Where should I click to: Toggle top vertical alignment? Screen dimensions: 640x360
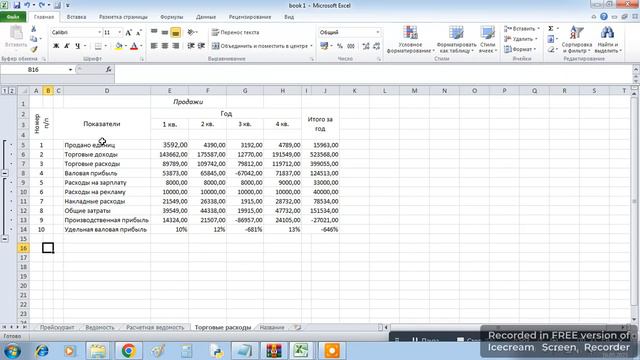pos(154,32)
